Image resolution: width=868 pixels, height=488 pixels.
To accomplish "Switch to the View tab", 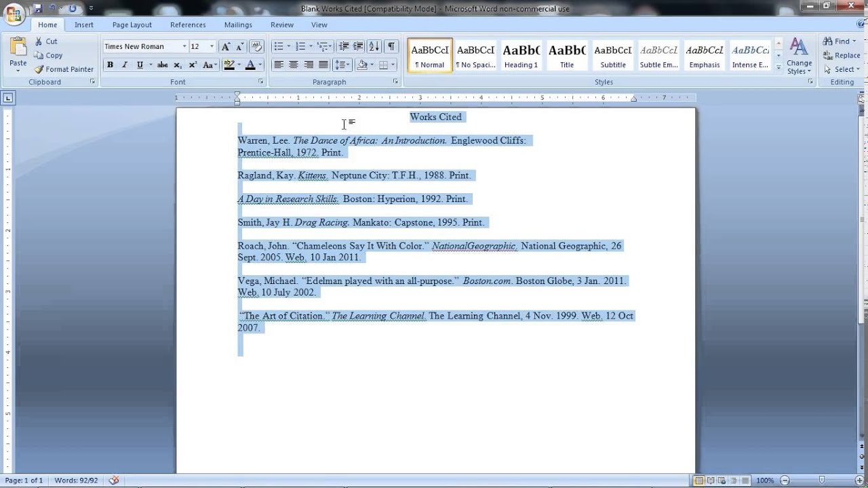I will coord(319,25).
